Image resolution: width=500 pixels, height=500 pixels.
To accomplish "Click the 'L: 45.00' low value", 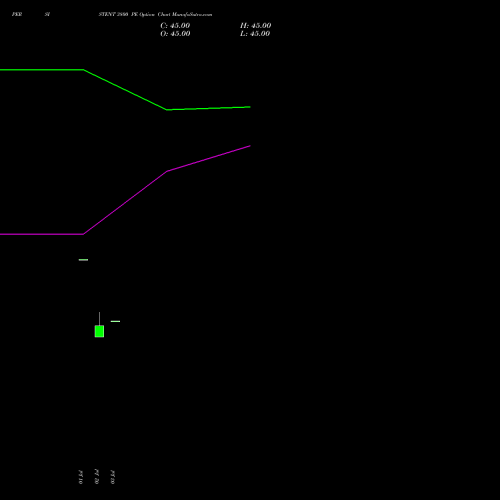I will coord(255,34).
